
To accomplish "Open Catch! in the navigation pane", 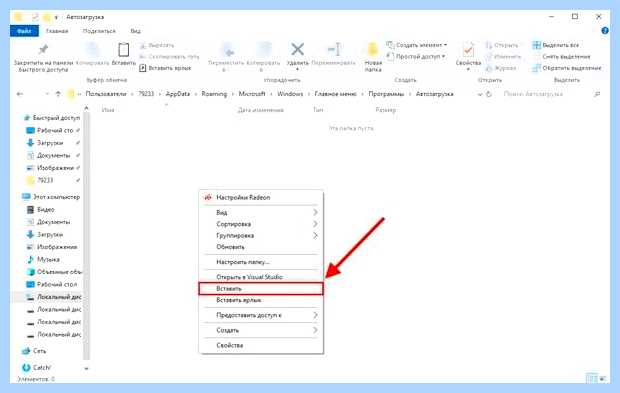I will pyautogui.click(x=36, y=368).
